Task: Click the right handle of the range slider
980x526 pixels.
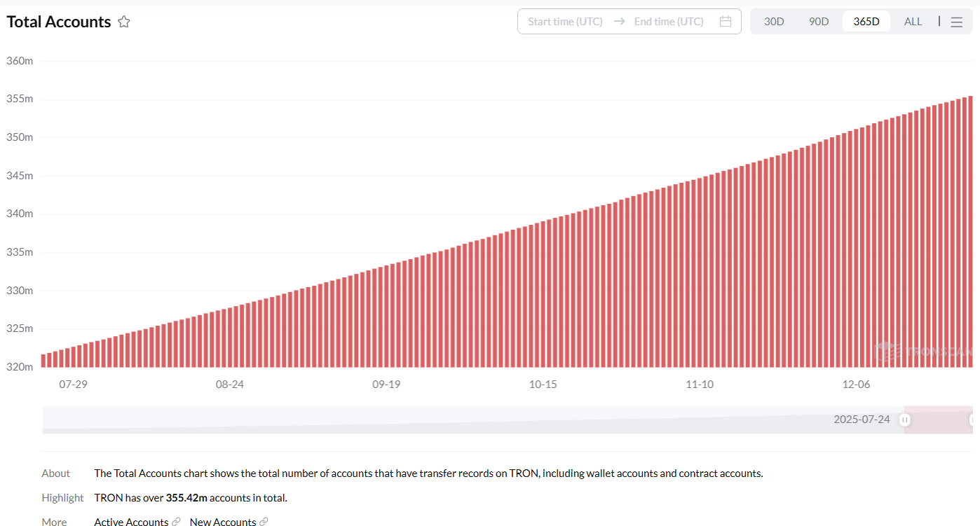Action: click(972, 420)
